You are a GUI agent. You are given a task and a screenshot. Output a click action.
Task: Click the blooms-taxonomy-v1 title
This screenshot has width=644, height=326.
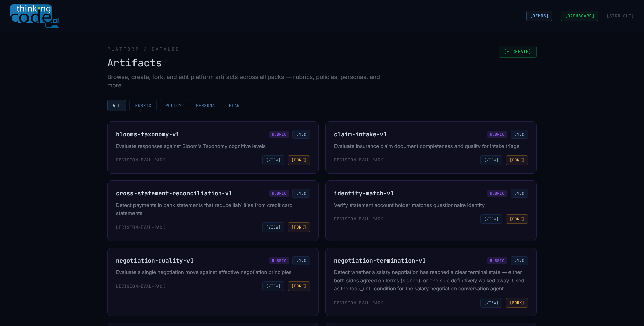tap(148, 134)
